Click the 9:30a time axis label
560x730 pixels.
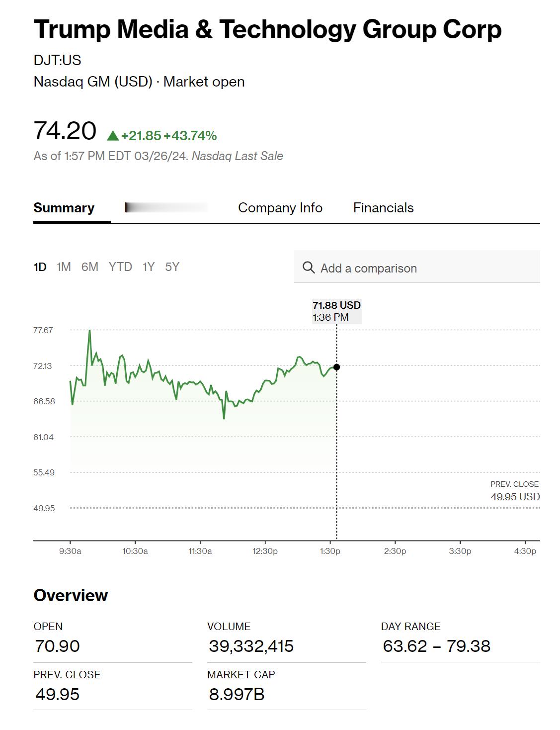coord(70,551)
